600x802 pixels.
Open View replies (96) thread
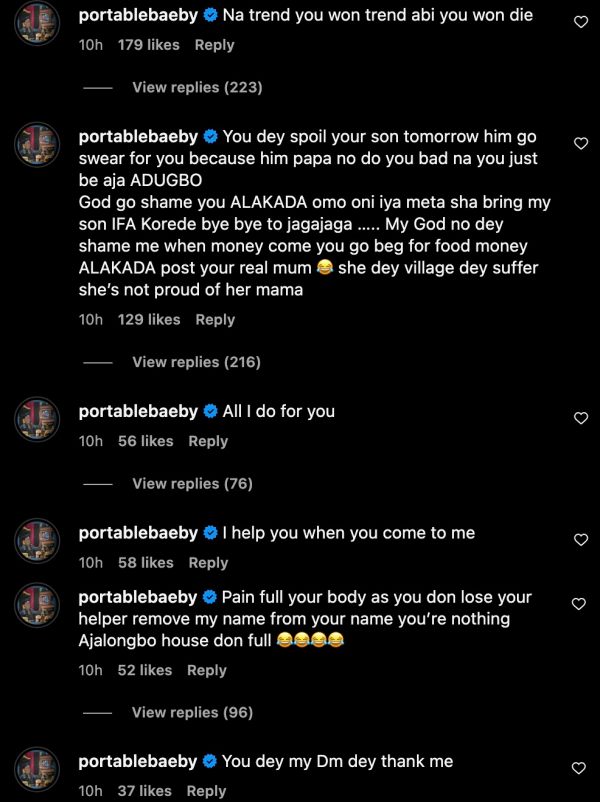[192, 713]
